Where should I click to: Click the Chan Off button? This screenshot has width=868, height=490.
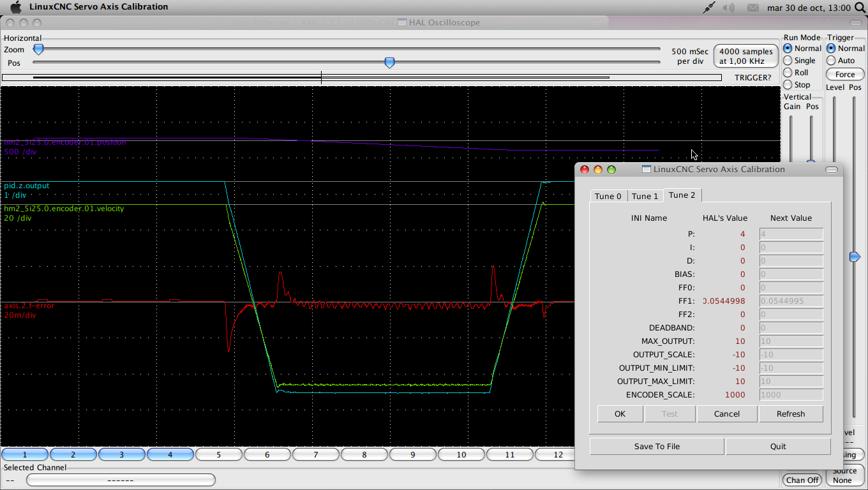click(x=802, y=480)
